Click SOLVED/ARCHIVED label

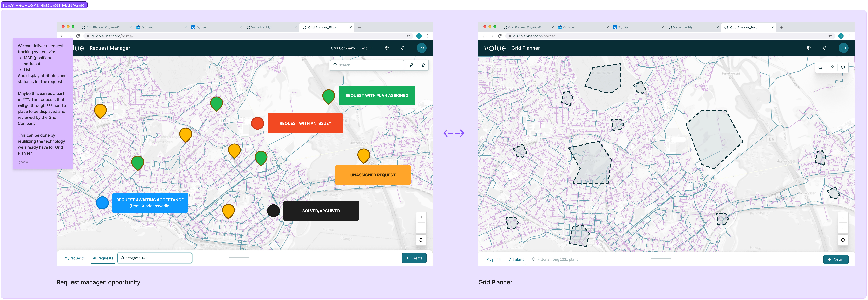pyautogui.click(x=321, y=211)
